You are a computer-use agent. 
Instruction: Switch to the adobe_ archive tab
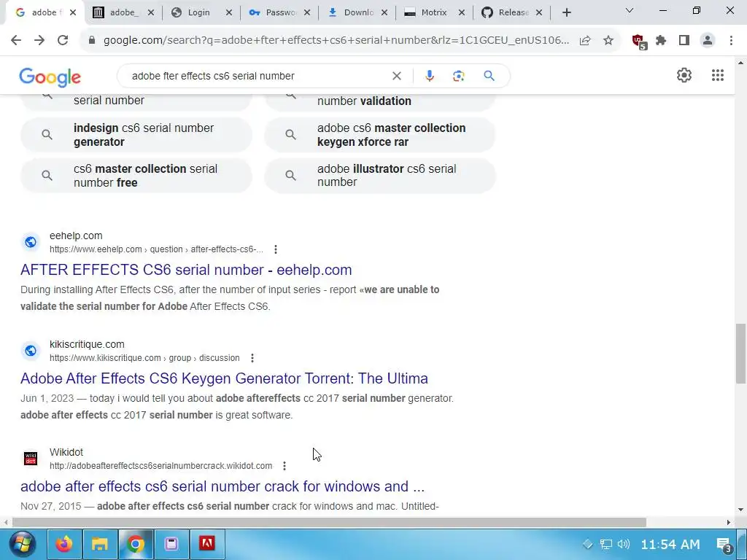click(x=124, y=12)
